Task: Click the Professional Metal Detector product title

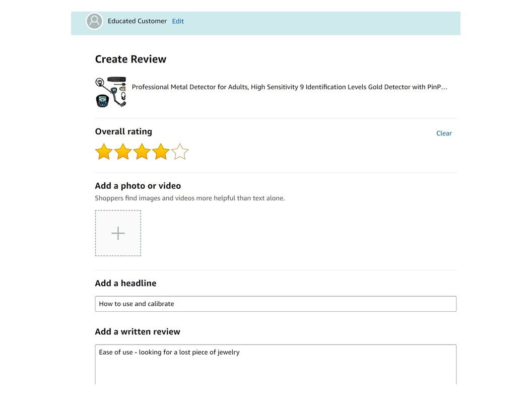Action: pyautogui.click(x=289, y=87)
